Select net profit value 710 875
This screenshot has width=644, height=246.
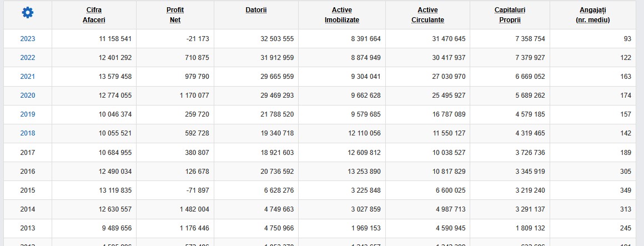click(197, 58)
